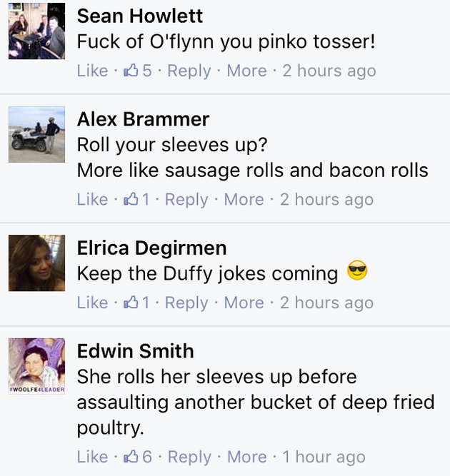Open Sean Howlett's profile picture

click(x=36, y=31)
